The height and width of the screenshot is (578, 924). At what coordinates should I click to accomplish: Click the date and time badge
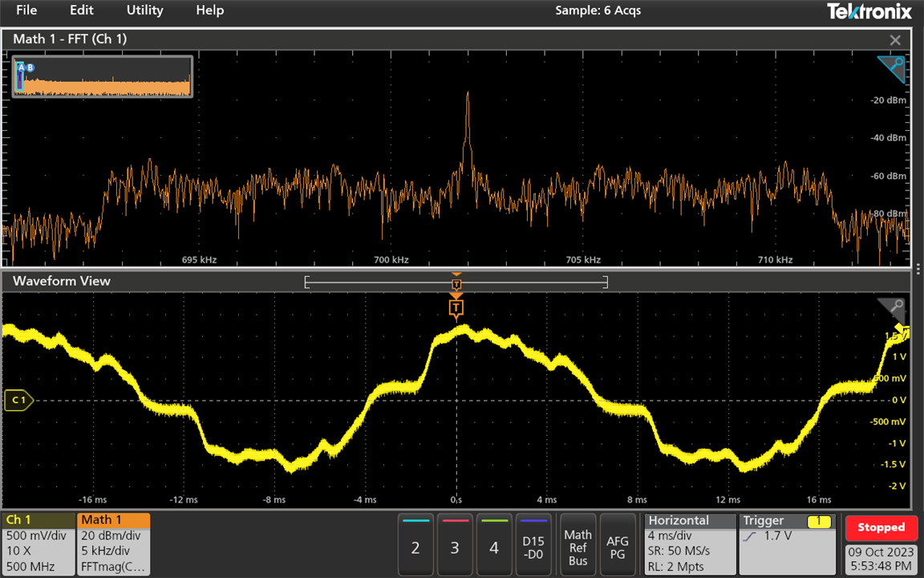pos(881,559)
